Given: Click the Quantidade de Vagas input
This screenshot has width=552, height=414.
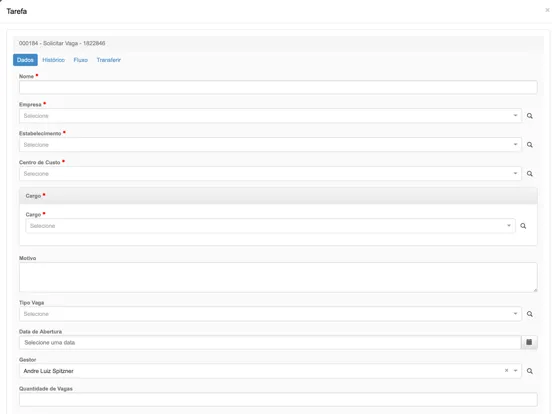Looking at the screenshot, I should point(278,400).
